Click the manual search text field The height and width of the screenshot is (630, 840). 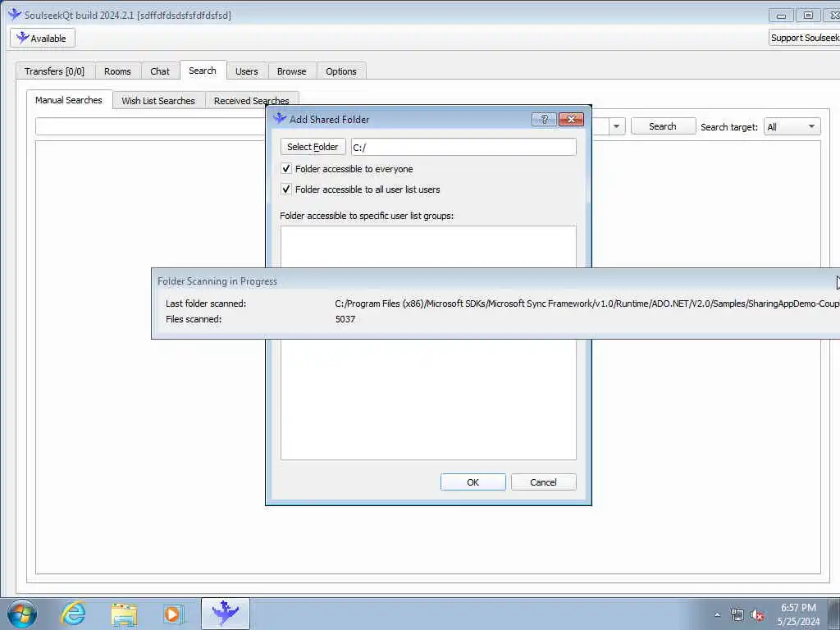pyautogui.click(x=150, y=126)
